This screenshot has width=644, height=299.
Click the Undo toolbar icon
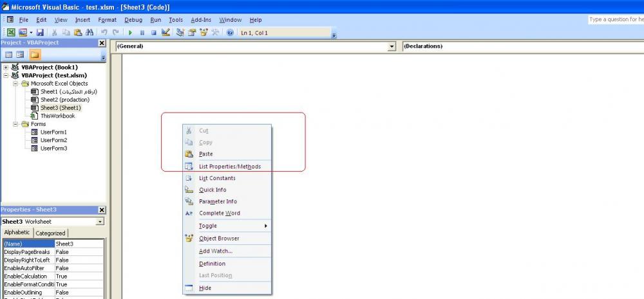pos(104,32)
